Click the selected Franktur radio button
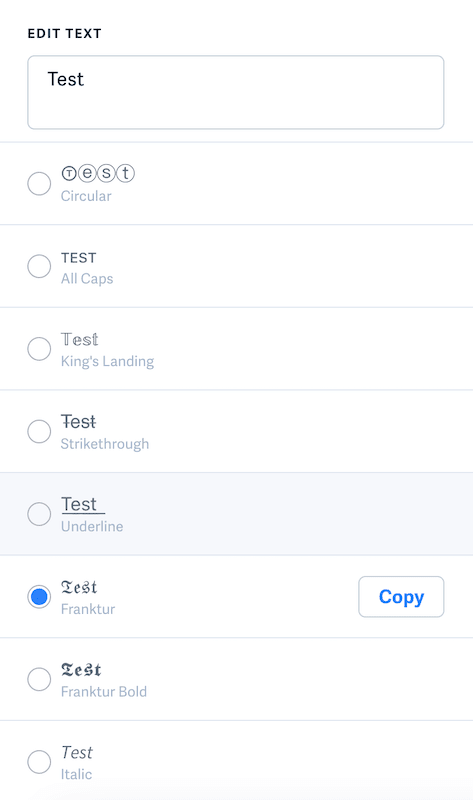The height and width of the screenshot is (800, 473). [39, 596]
